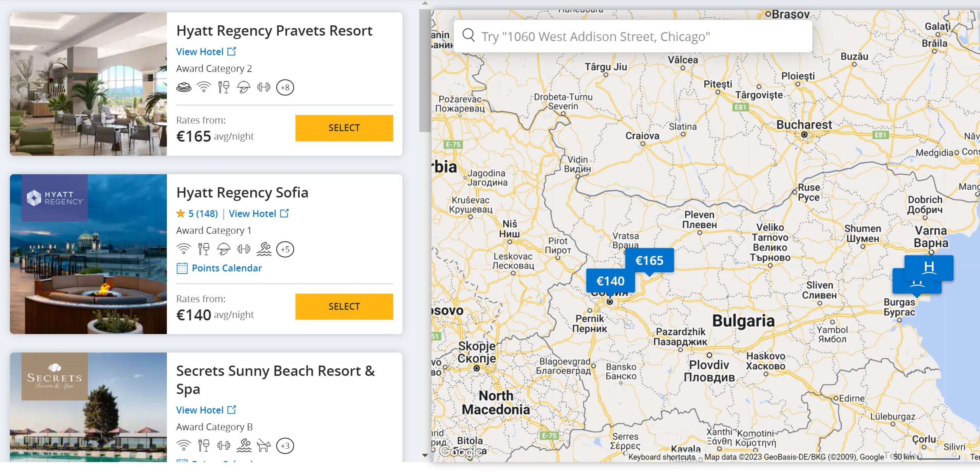The image size is (980, 472).
Task: Click the scroll up arrow of hotel list
Action: coord(425,3)
